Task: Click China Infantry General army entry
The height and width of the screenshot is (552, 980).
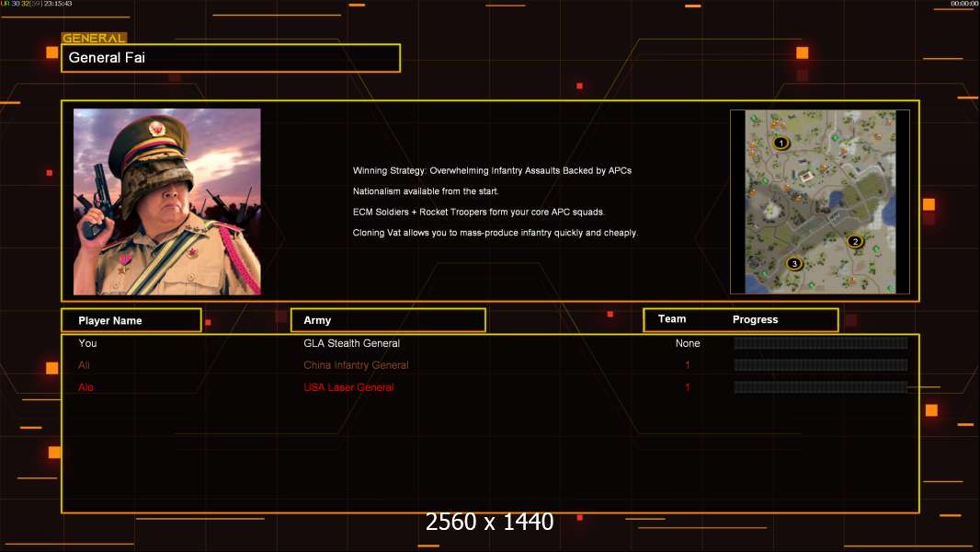Action: (x=356, y=365)
